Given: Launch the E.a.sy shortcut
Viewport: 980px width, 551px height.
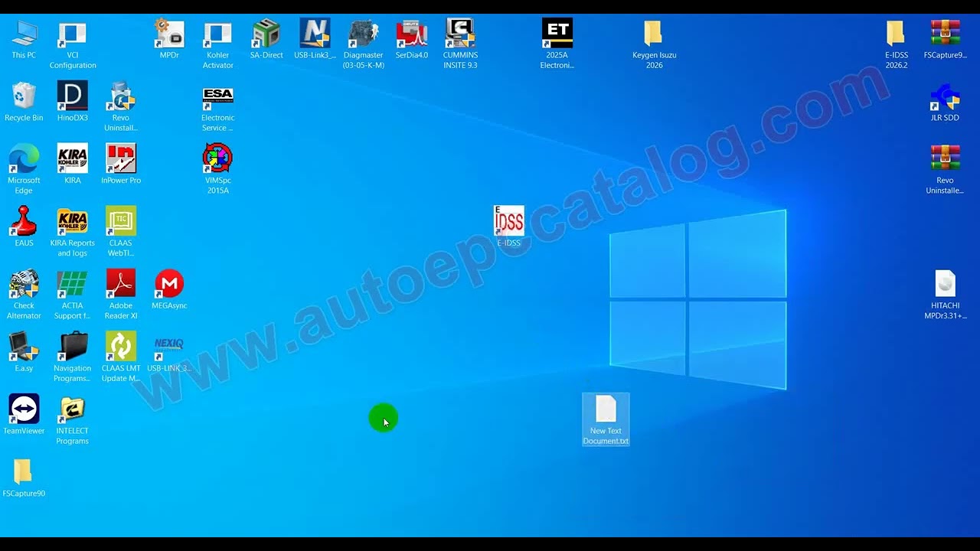Looking at the screenshot, I should 24,352.
